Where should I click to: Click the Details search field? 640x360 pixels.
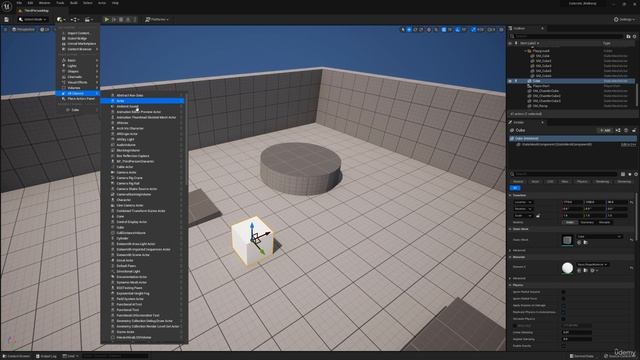564,174
